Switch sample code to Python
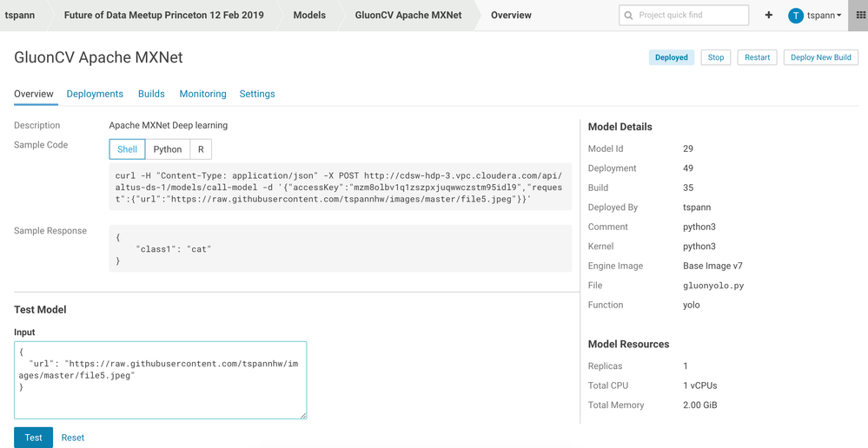Screen dimensions: 868x448 167,149
